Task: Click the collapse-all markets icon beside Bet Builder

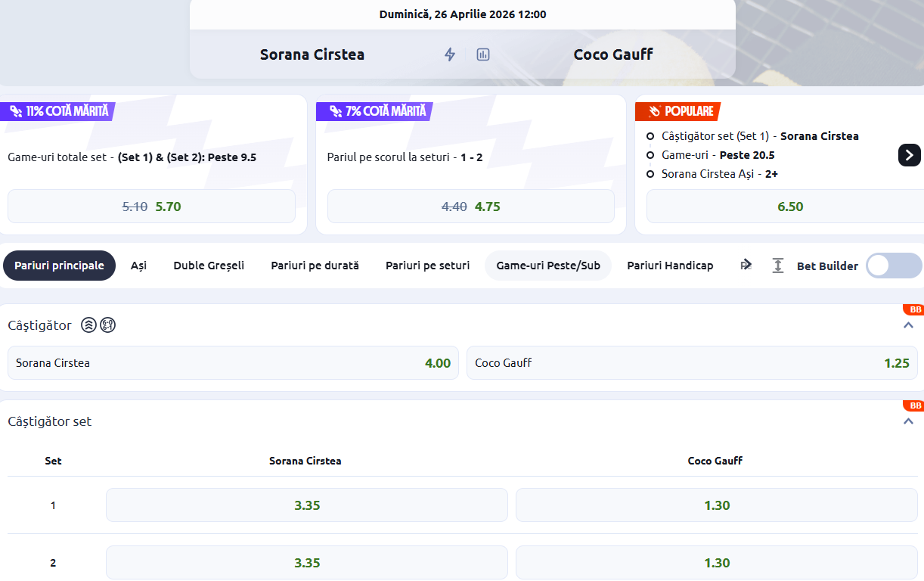Action: pyautogui.click(x=777, y=266)
